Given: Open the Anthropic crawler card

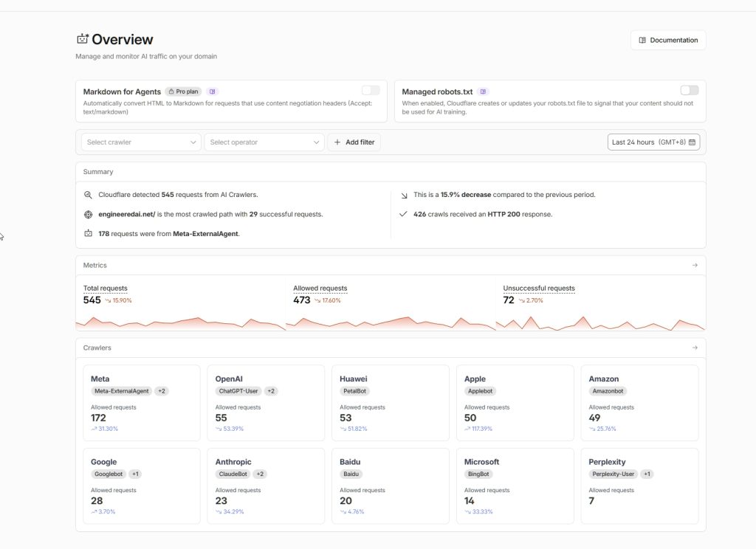Looking at the screenshot, I should click(x=266, y=486).
